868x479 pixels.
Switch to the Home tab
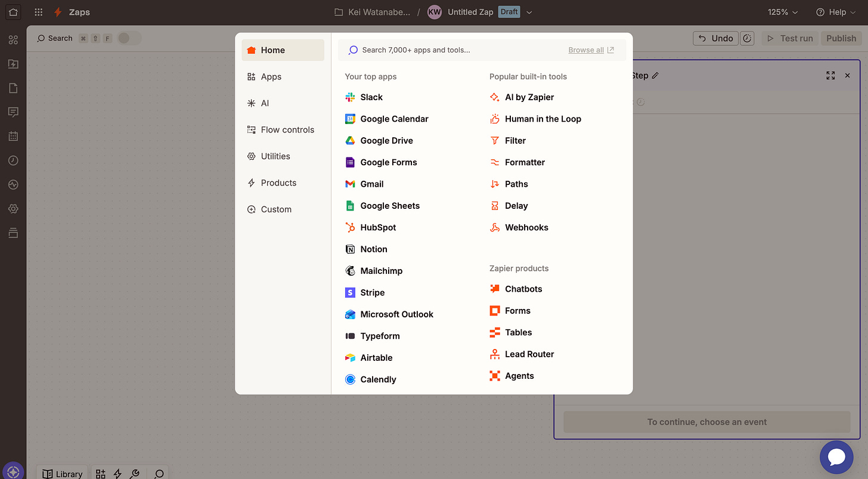(283, 50)
